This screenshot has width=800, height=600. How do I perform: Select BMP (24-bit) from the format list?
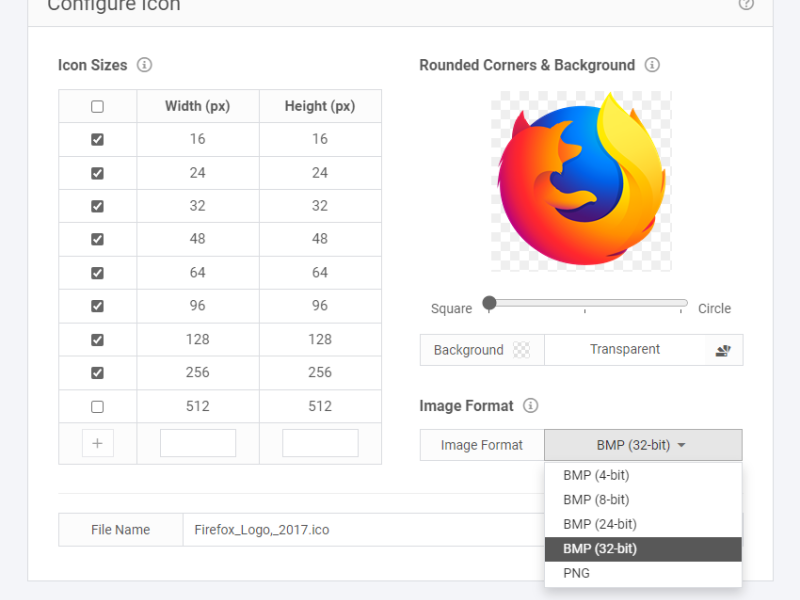click(643, 524)
